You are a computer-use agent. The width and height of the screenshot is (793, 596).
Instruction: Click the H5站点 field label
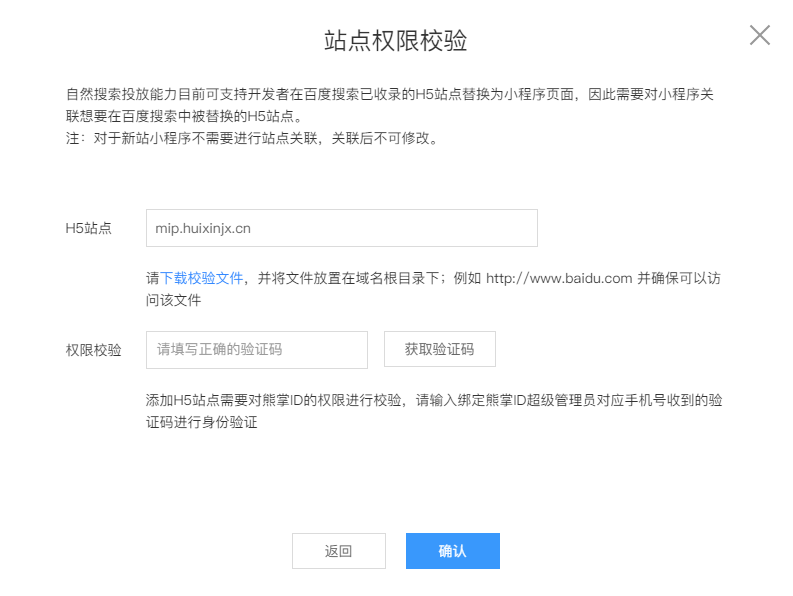[89, 228]
